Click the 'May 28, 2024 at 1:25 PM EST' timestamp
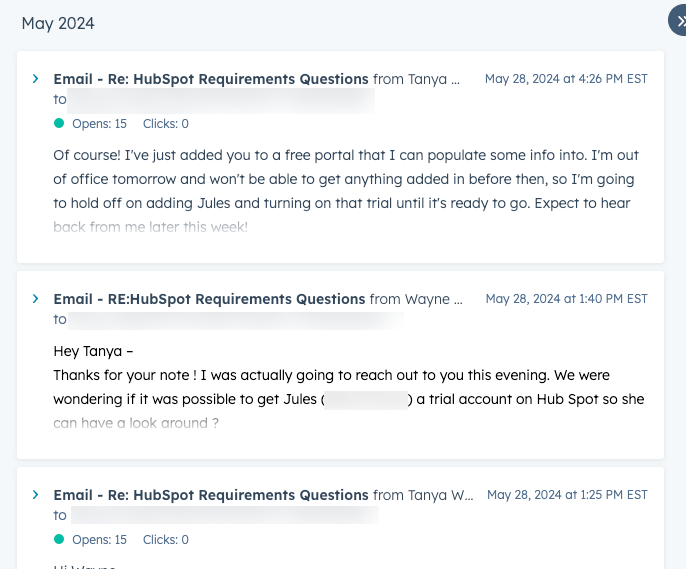 pyautogui.click(x=567, y=495)
